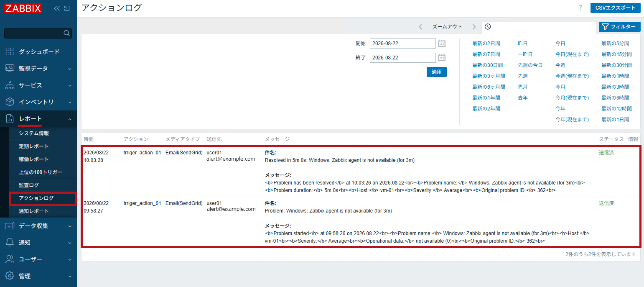
Task: Expand the 管理 section chevron
Action: (x=70, y=276)
